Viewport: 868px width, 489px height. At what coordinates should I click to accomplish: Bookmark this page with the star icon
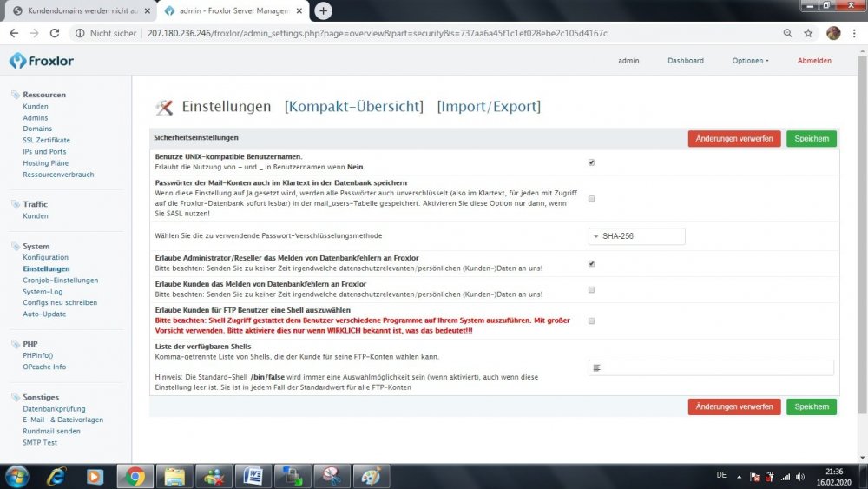tap(808, 33)
